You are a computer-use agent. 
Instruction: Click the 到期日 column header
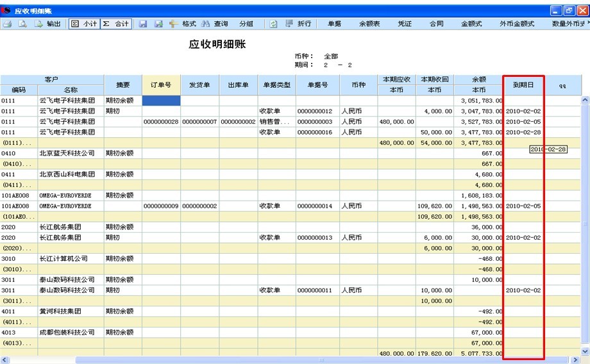(523, 85)
